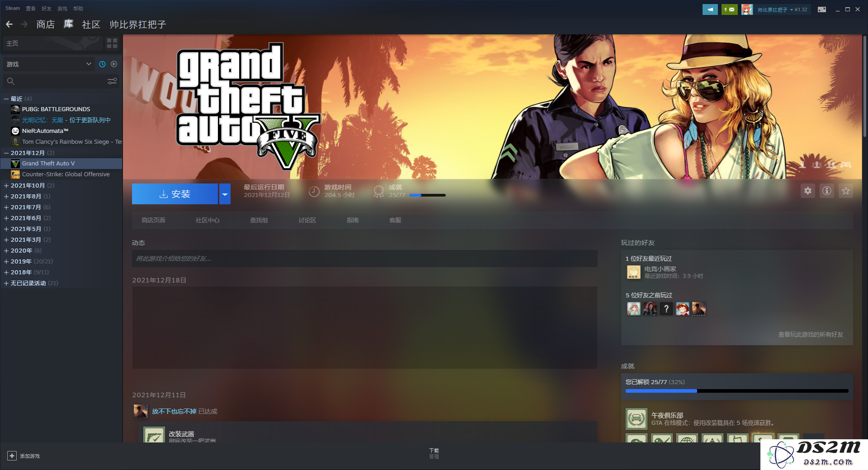Open the 帅比界扛把子 profile tab
Screen dimensions: 868x470
tap(138, 24)
